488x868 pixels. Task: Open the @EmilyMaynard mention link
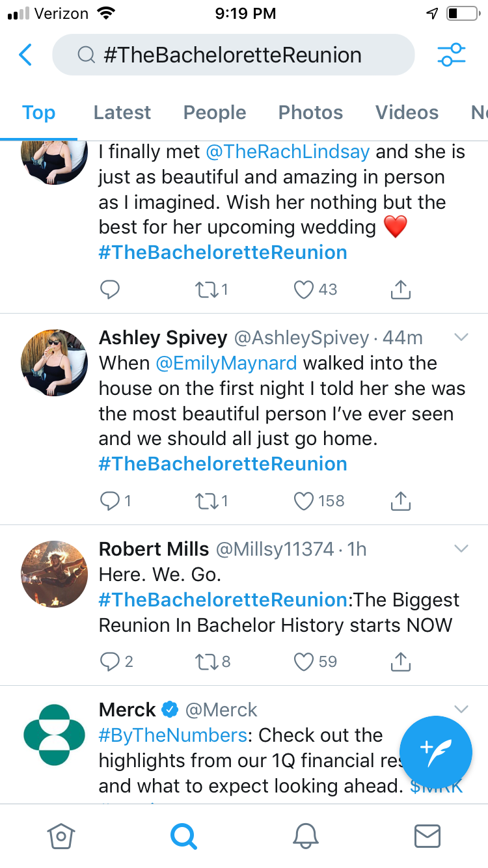226,362
